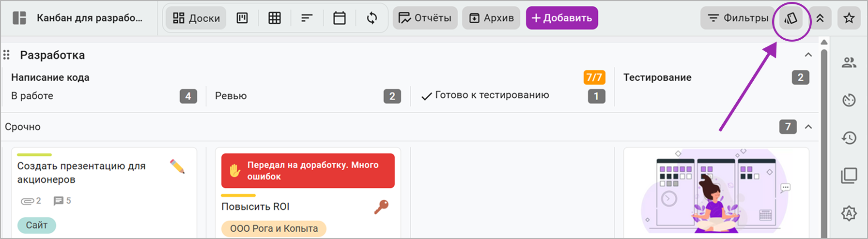Open the list sort view icon

click(x=307, y=18)
